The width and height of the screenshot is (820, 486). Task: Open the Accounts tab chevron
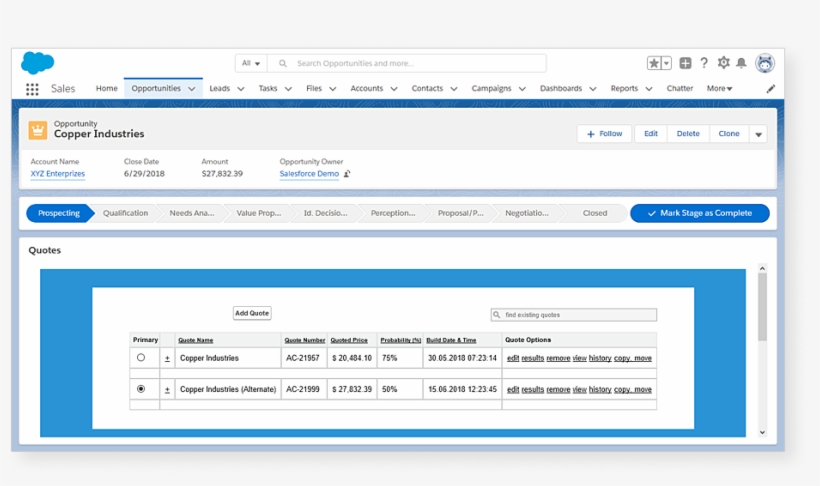coord(394,89)
